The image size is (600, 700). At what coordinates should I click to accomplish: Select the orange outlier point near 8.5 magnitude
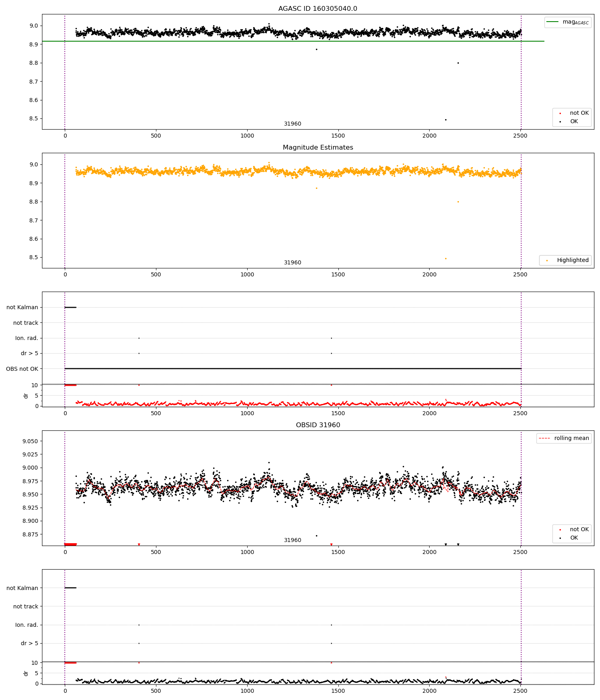pos(446,258)
